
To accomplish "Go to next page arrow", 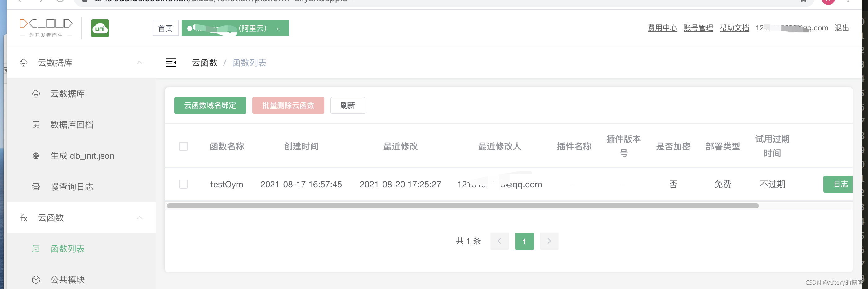I will coord(549,241).
